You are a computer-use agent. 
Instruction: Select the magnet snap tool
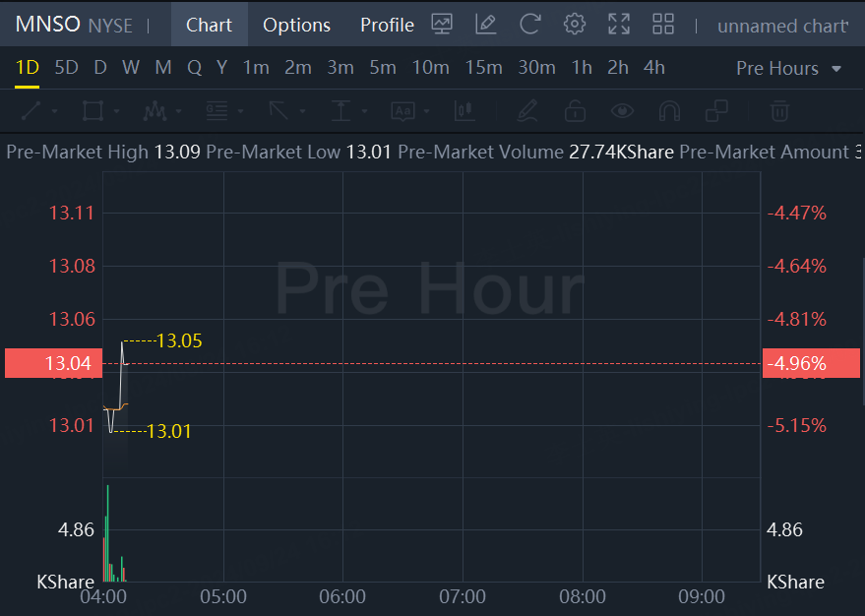[669, 111]
